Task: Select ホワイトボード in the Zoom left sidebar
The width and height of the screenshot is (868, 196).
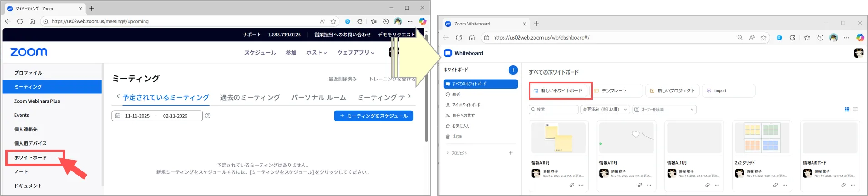Action: (x=30, y=158)
